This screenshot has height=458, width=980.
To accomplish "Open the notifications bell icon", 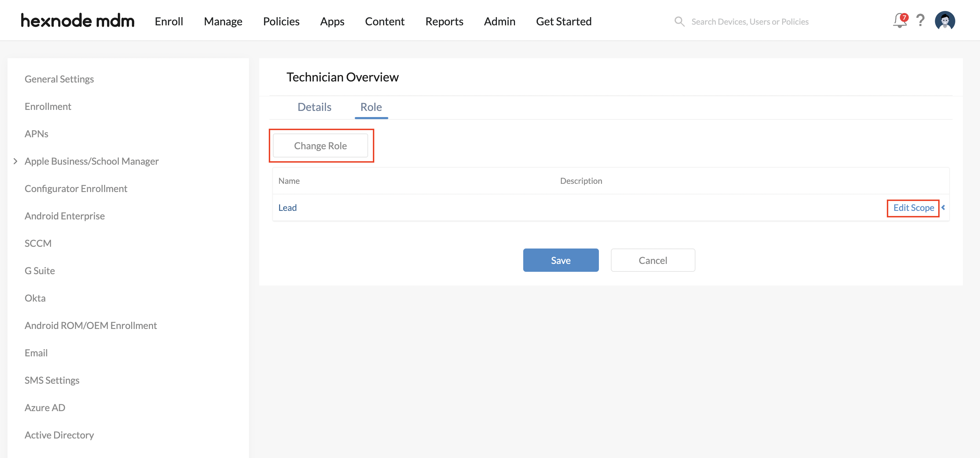I will tap(900, 21).
